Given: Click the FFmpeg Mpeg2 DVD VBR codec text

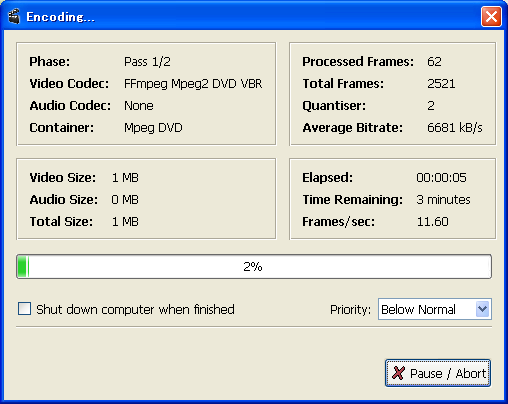Looking at the screenshot, I should click(193, 84).
